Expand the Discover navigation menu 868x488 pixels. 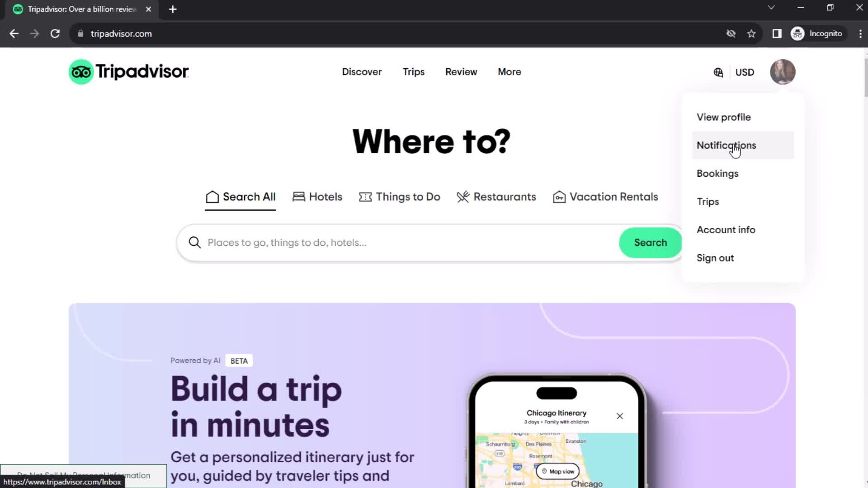coord(362,71)
